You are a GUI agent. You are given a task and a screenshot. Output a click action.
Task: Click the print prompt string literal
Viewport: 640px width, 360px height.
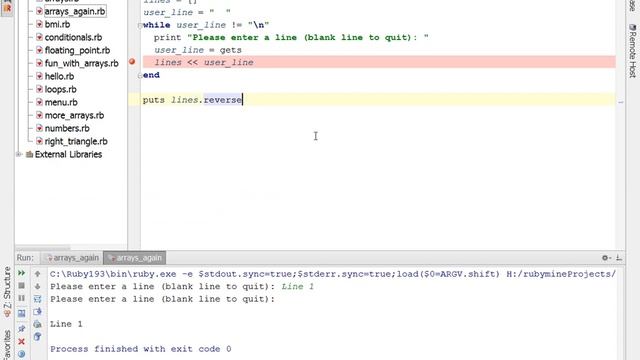308,38
